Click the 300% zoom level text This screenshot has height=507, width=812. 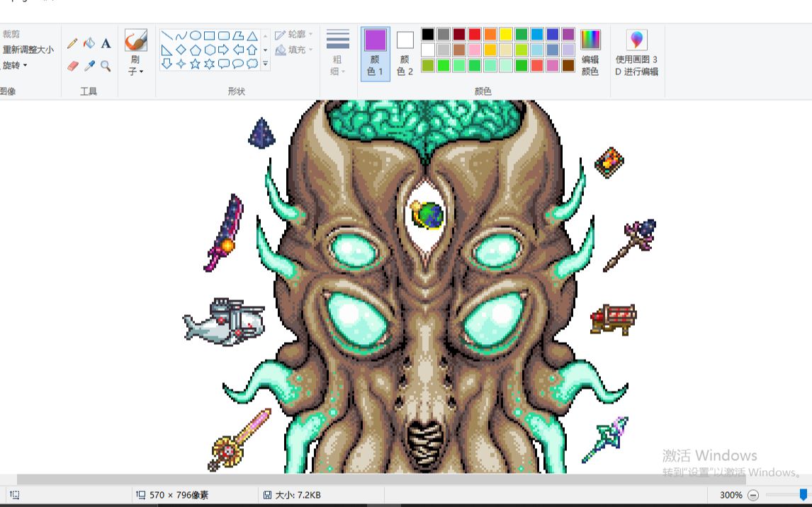731,495
